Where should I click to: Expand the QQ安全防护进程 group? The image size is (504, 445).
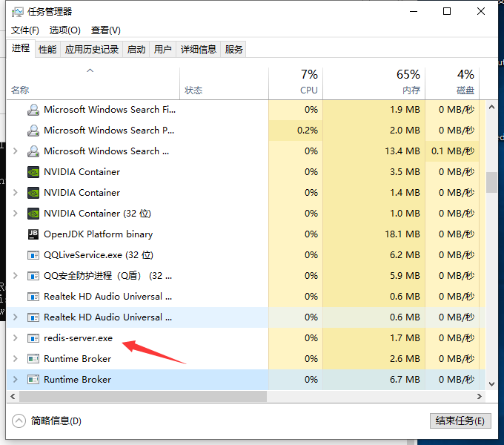[x=15, y=276]
